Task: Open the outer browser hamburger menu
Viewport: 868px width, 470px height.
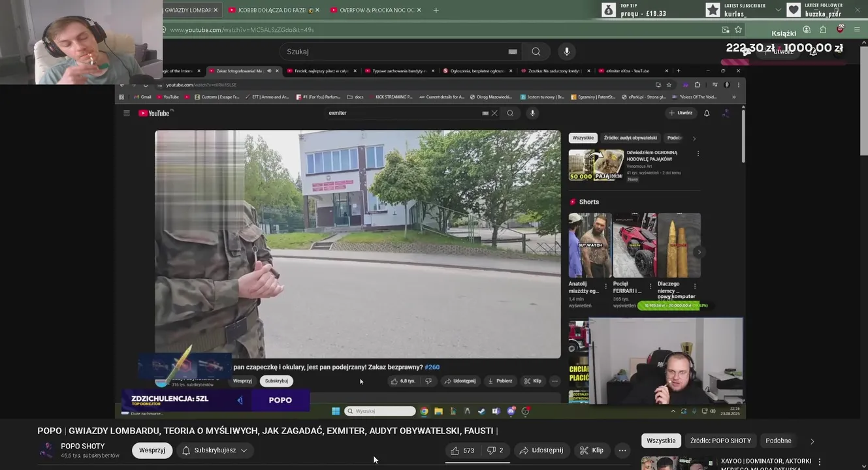Action: click(x=857, y=29)
